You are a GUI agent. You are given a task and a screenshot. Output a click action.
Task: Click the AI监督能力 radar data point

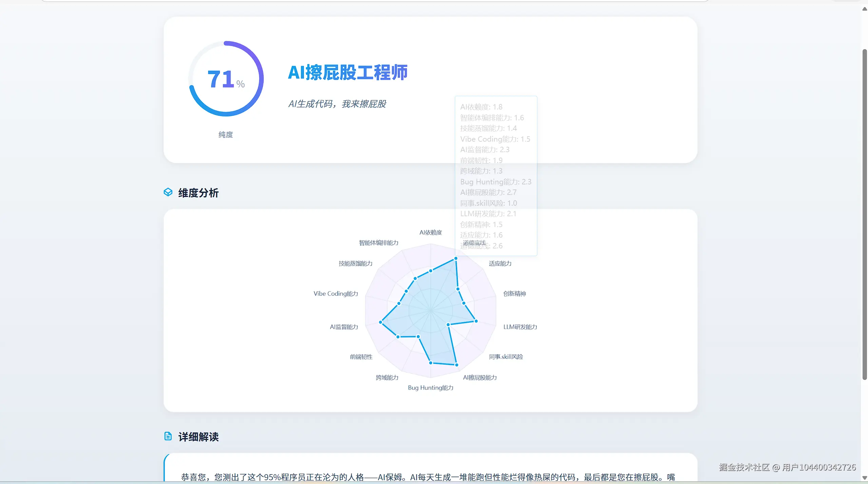[381, 322]
